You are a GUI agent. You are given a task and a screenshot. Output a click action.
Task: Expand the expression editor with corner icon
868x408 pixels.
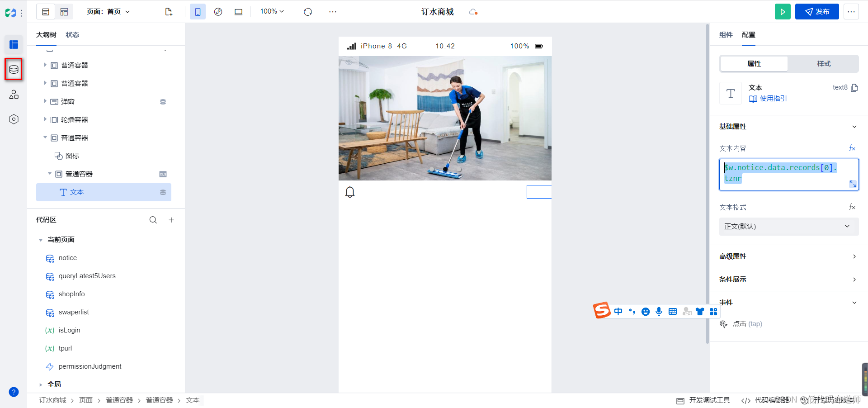coord(853,184)
